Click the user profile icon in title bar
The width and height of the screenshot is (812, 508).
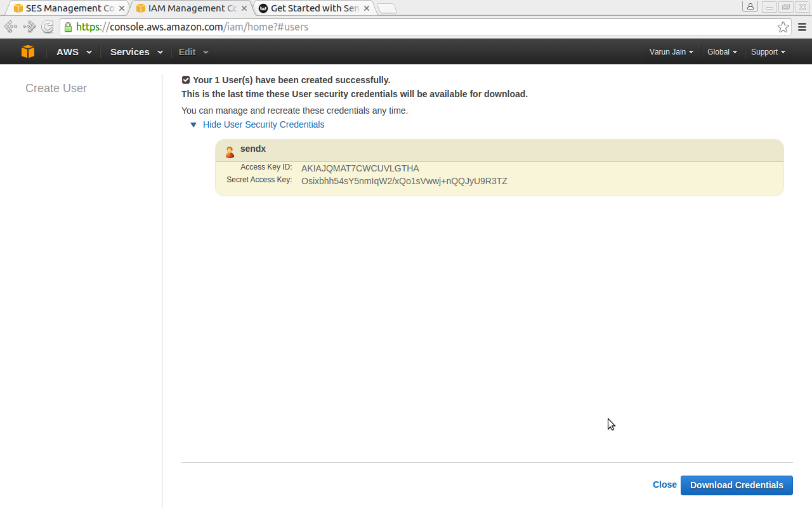750,7
